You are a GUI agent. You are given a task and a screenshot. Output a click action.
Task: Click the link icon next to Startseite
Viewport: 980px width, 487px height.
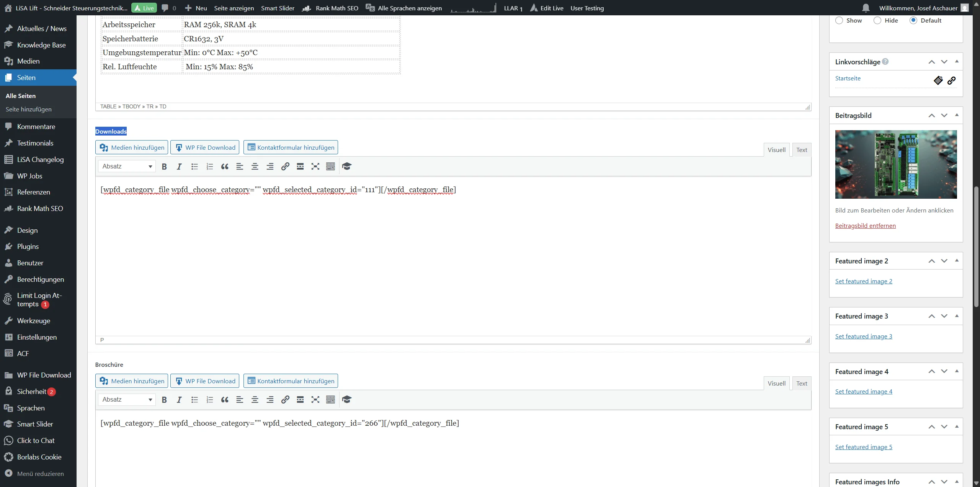[x=952, y=80]
